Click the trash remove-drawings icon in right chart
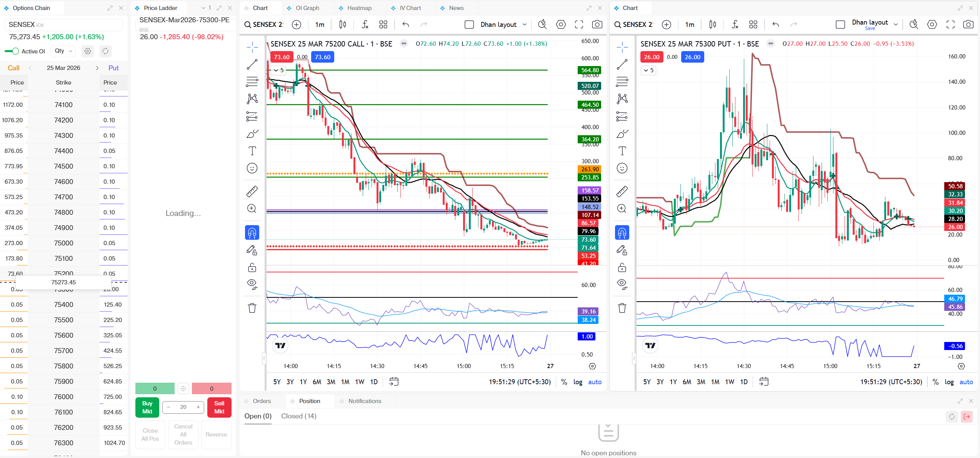980x458 pixels. pyautogui.click(x=622, y=308)
